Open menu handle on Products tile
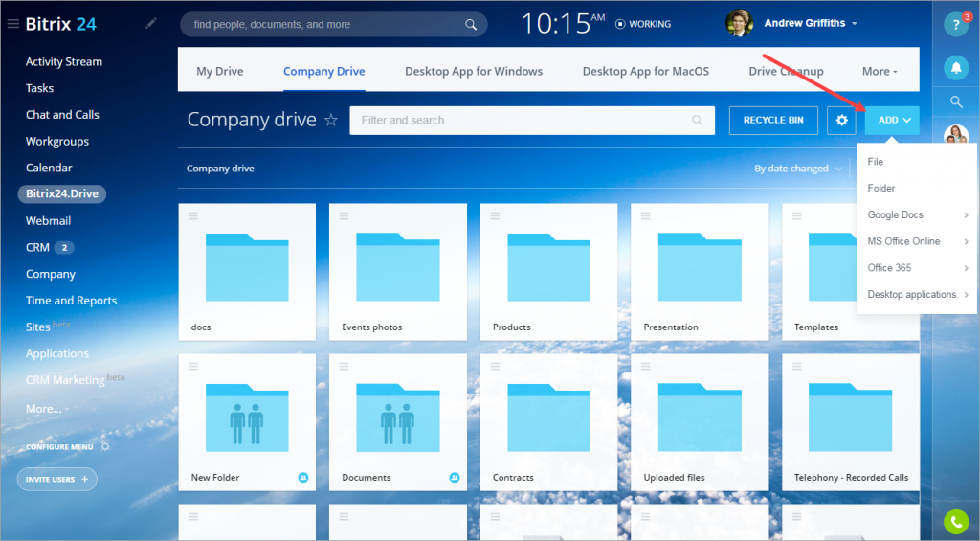 (495, 215)
